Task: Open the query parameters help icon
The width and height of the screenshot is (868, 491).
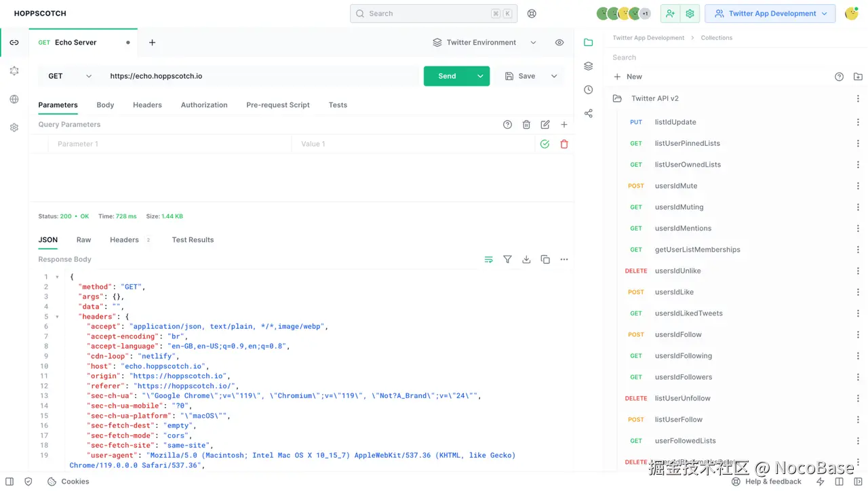Action: click(507, 125)
